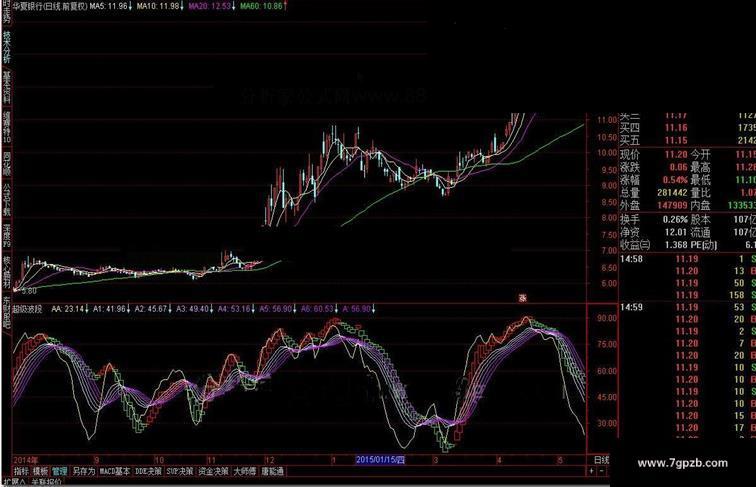
Task: Click the 现价 11.20 quote row
Action: click(654, 155)
